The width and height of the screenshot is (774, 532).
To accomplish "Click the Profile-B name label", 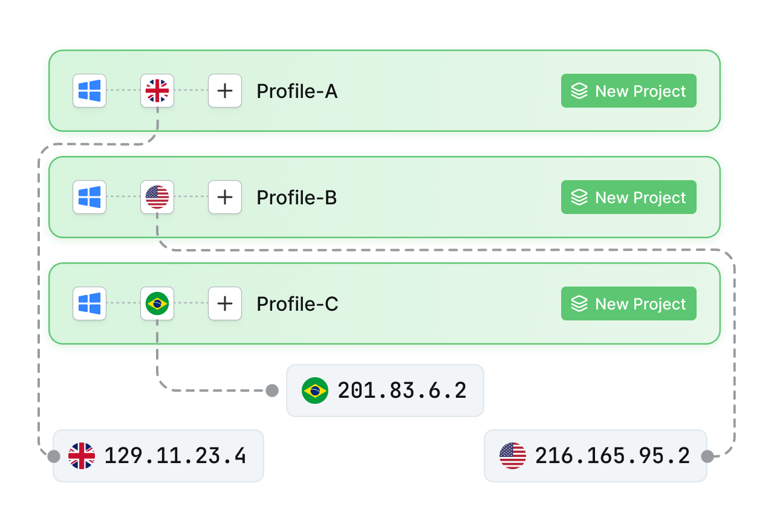I will tap(296, 198).
